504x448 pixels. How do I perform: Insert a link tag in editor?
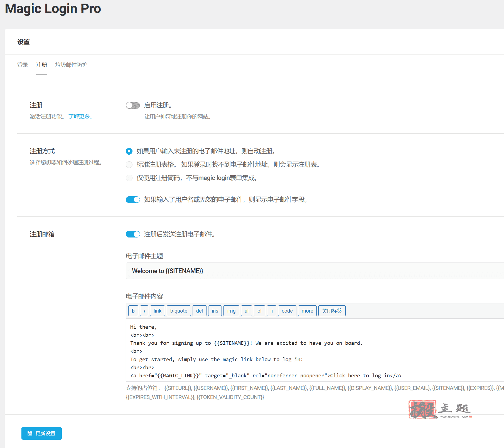pyautogui.click(x=158, y=311)
